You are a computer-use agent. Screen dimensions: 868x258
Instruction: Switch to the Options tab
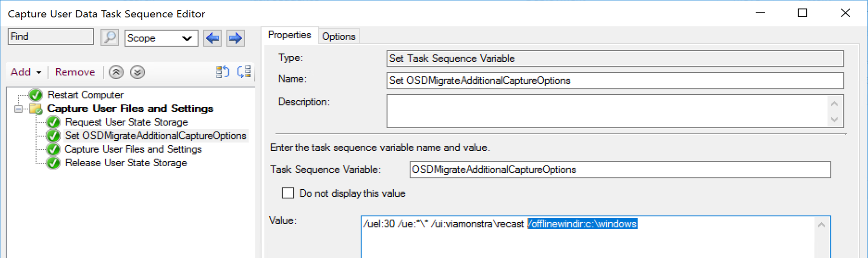(339, 36)
